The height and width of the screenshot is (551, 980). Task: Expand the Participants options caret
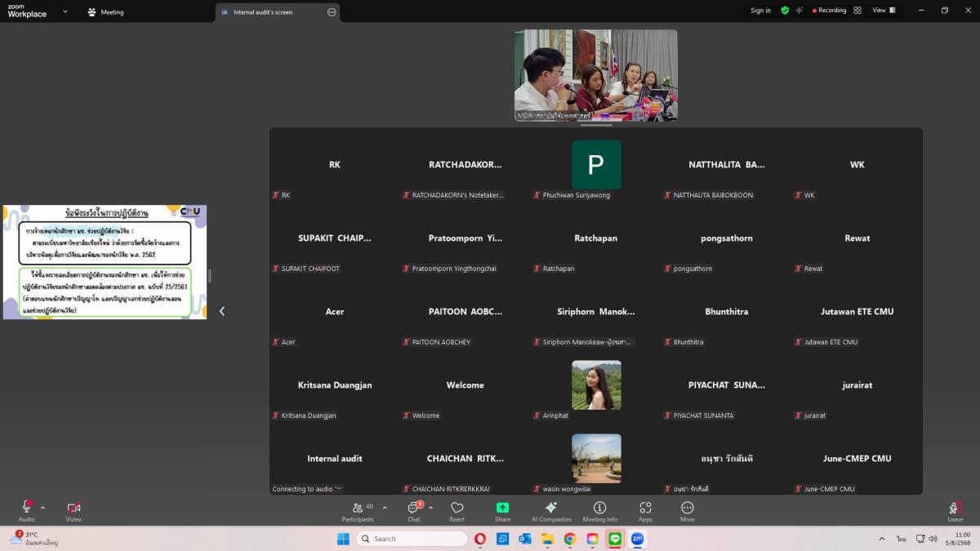[x=385, y=508]
